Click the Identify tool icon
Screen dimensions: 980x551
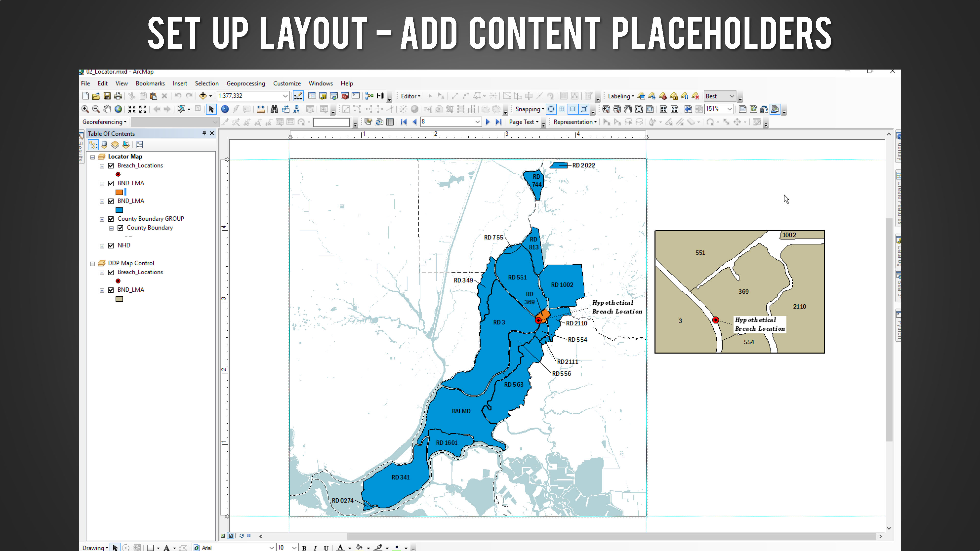(225, 109)
